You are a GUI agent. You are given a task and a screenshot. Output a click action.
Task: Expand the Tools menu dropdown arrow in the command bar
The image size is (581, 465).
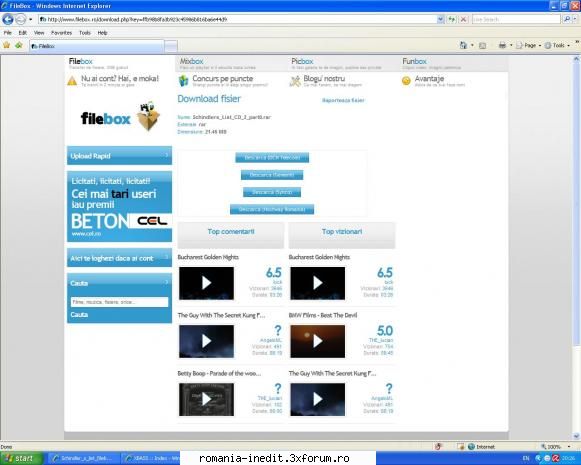569,46
